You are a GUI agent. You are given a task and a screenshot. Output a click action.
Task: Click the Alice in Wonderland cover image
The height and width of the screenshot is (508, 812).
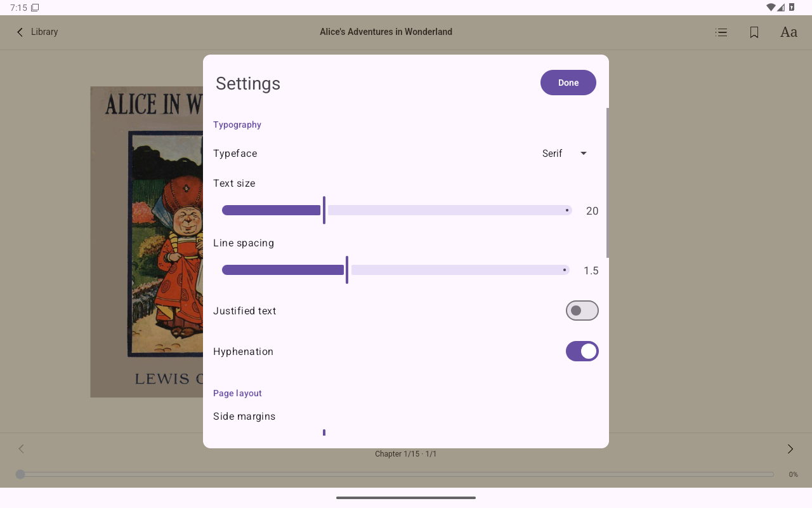[x=147, y=242]
